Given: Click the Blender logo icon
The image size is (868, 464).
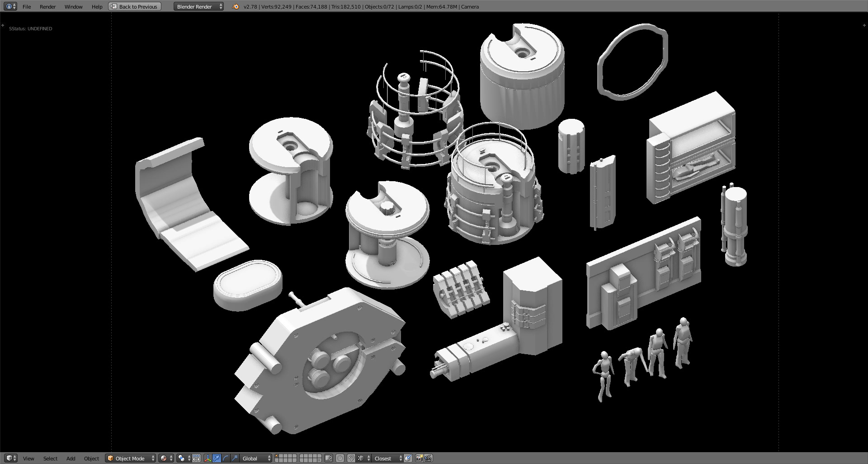Looking at the screenshot, I should click(x=235, y=7).
